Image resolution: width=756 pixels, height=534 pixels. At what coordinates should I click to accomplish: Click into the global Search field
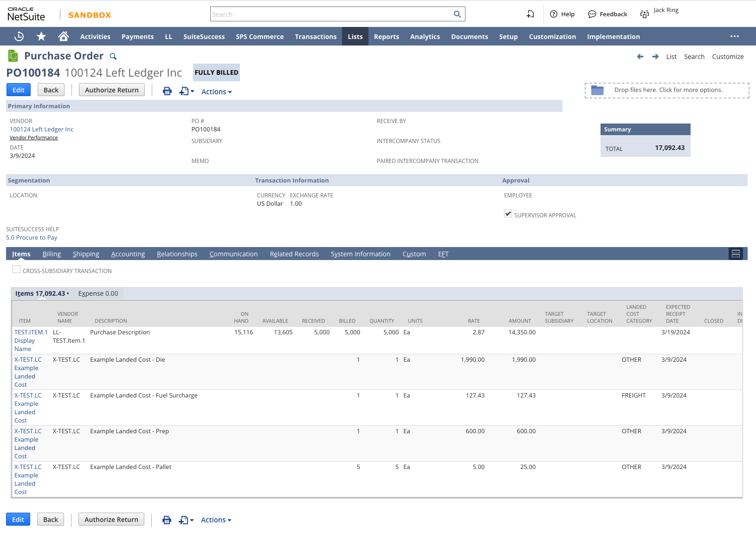coord(331,14)
